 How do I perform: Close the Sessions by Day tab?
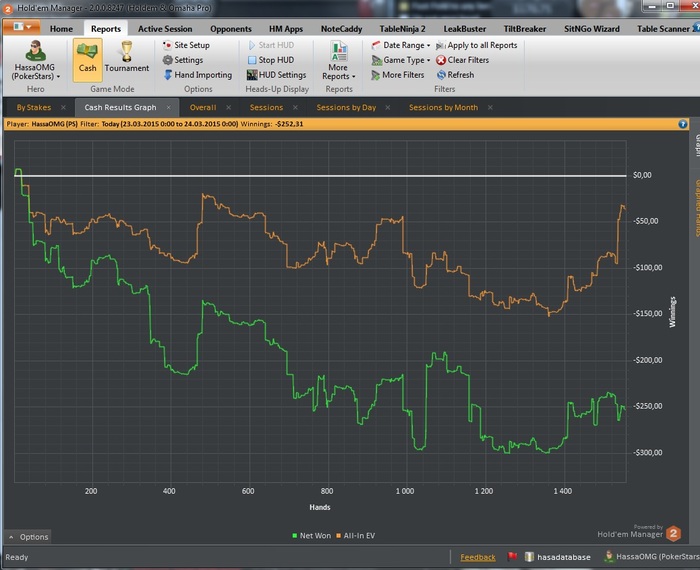tap(388, 108)
